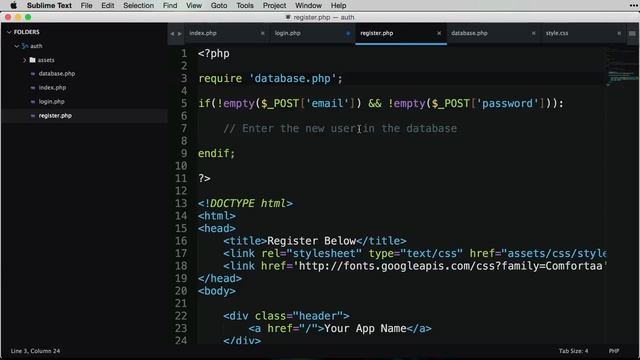The image size is (640, 360).
Task: Click the macOS menu bar extras icon
Action: point(633,5)
